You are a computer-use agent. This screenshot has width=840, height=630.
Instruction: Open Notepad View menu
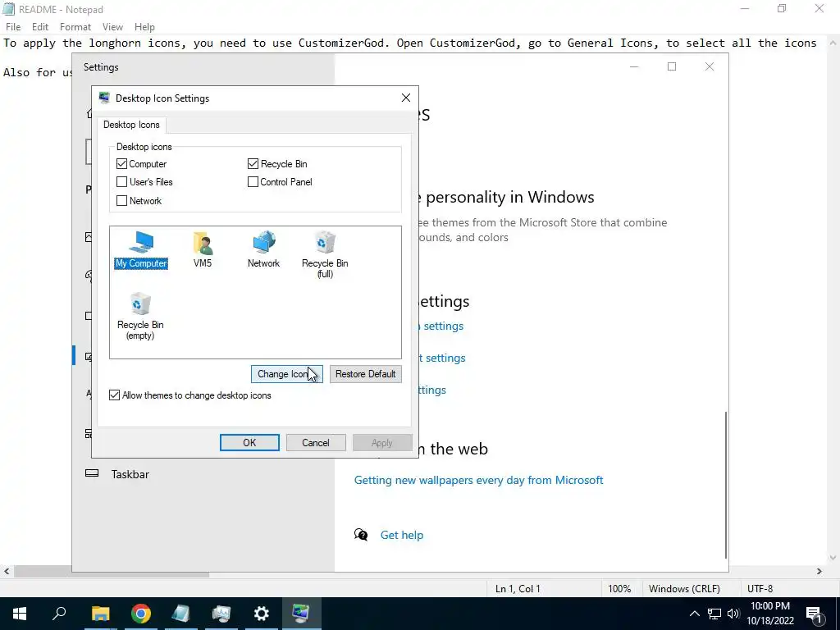112,27
